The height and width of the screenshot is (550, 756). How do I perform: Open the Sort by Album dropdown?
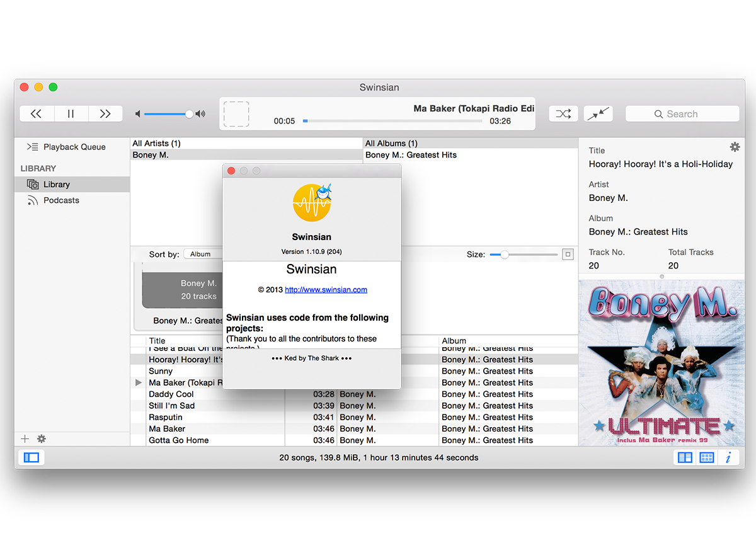click(x=203, y=254)
